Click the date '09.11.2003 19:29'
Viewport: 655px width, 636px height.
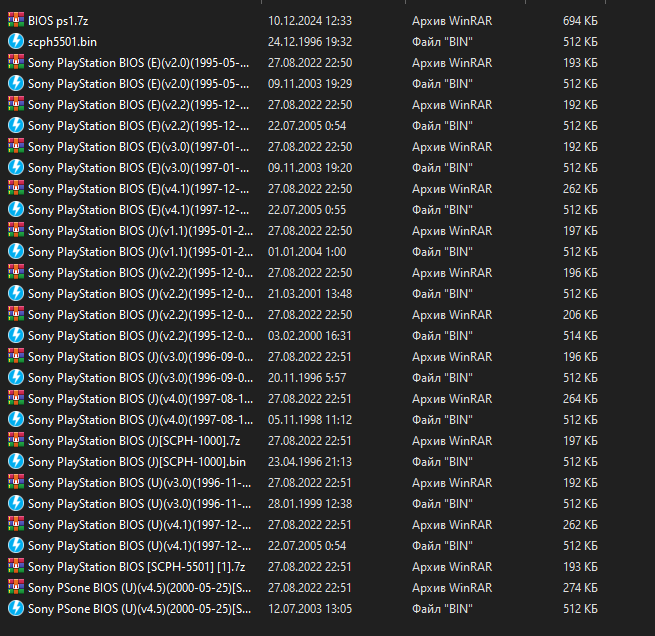(x=310, y=84)
